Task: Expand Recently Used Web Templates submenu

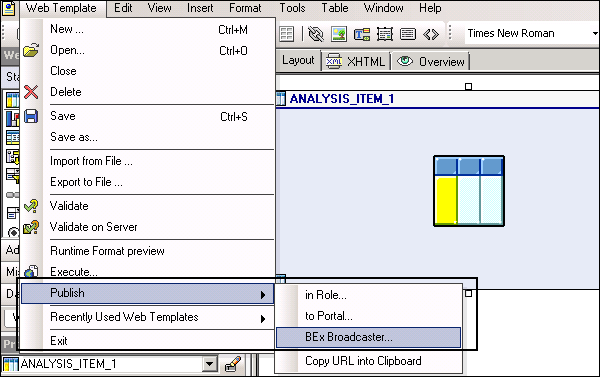Action: [x=148, y=317]
